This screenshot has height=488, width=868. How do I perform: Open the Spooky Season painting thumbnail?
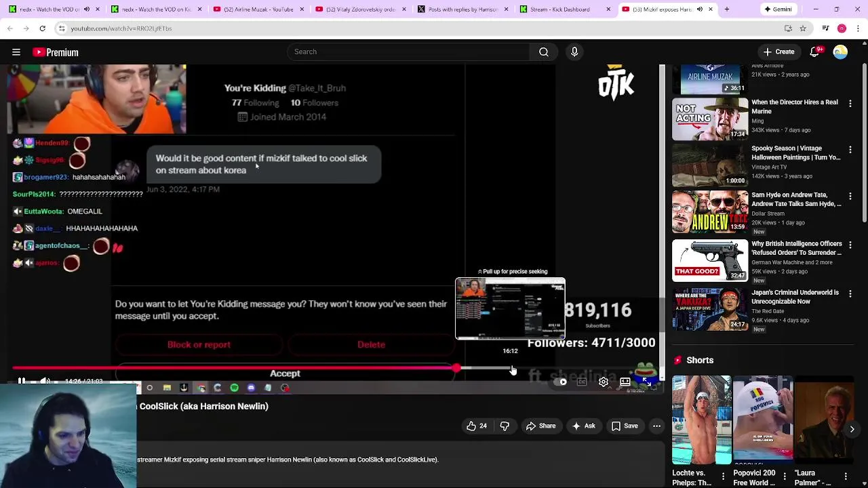click(x=709, y=165)
